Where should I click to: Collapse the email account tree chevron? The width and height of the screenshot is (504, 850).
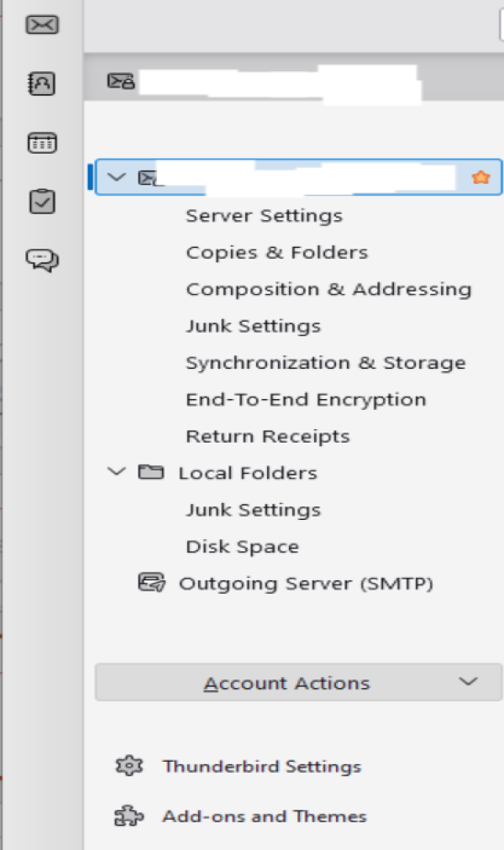pos(117,177)
